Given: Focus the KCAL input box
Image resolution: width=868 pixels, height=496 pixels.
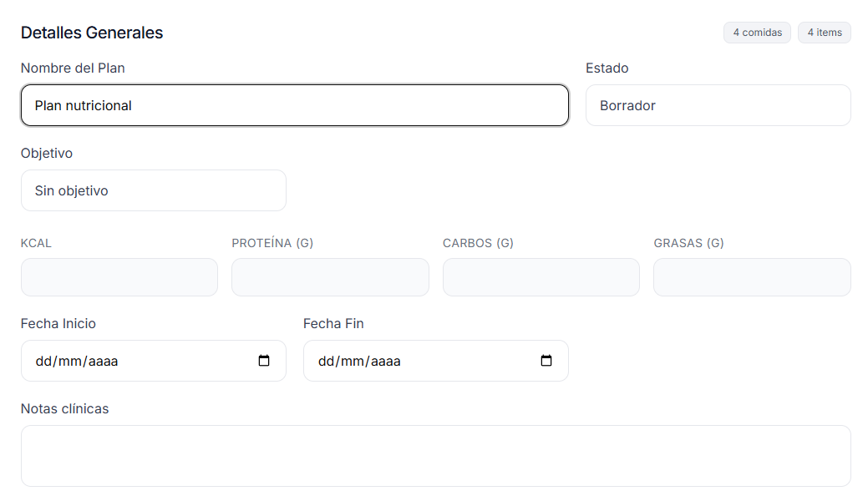Looking at the screenshot, I should [119, 277].
